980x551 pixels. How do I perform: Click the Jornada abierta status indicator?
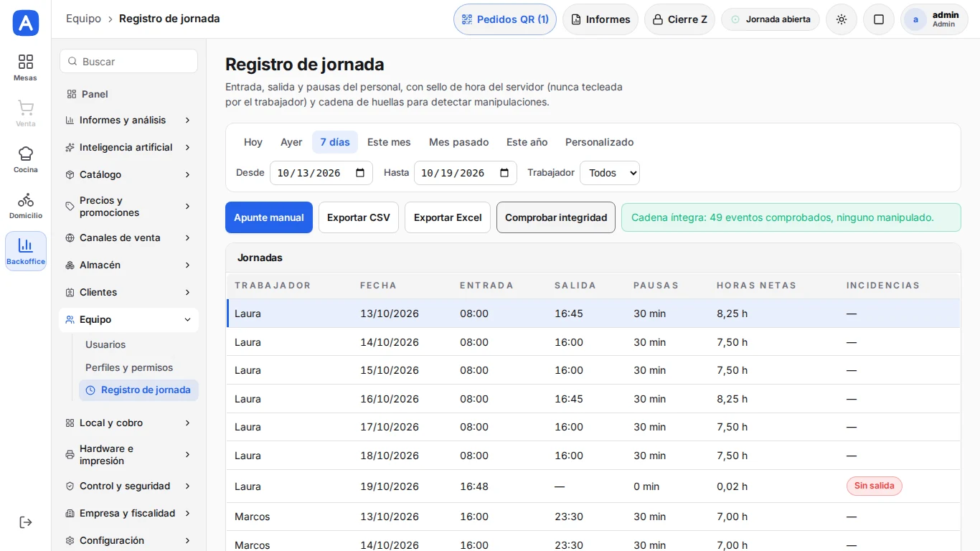click(771, 19)
